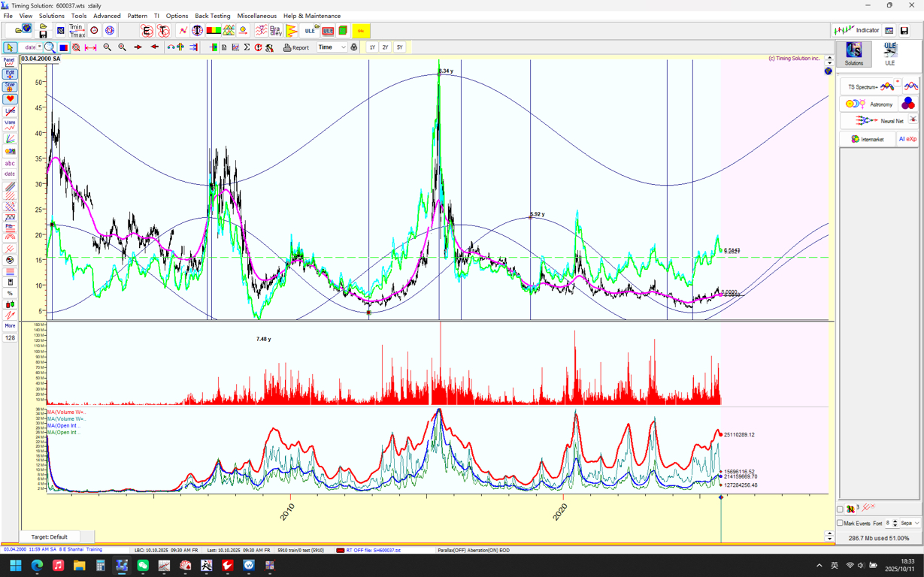Click the zoom out magnifier icon
The image size is (924, 577).
click(108, 47)
